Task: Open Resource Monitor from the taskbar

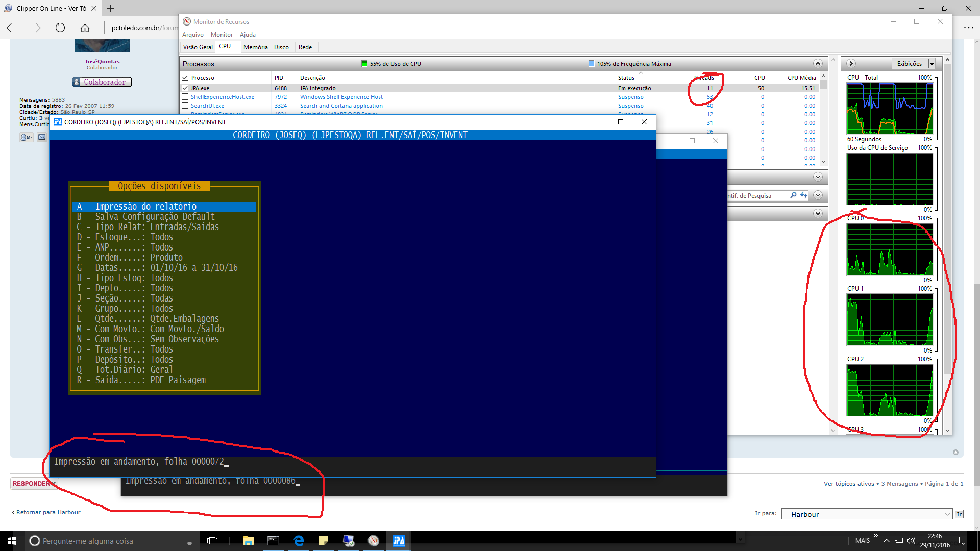Action: point(374,541)
